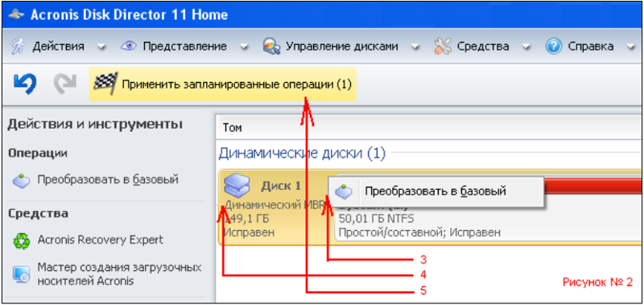Open Мастер создания загрузочных носителей Acronis
The height and width of the screenshot is (305, 644).
click(x=119, y=274)
